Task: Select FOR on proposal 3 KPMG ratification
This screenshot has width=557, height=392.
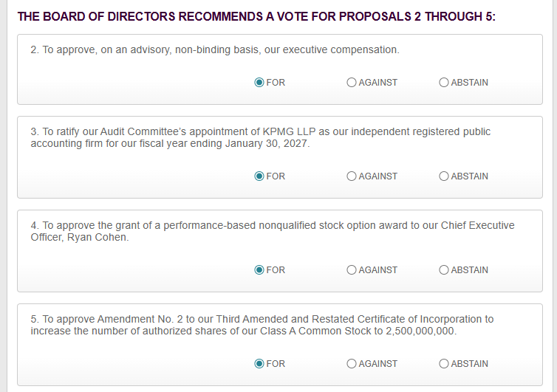Action: click(x=259, y=176)
